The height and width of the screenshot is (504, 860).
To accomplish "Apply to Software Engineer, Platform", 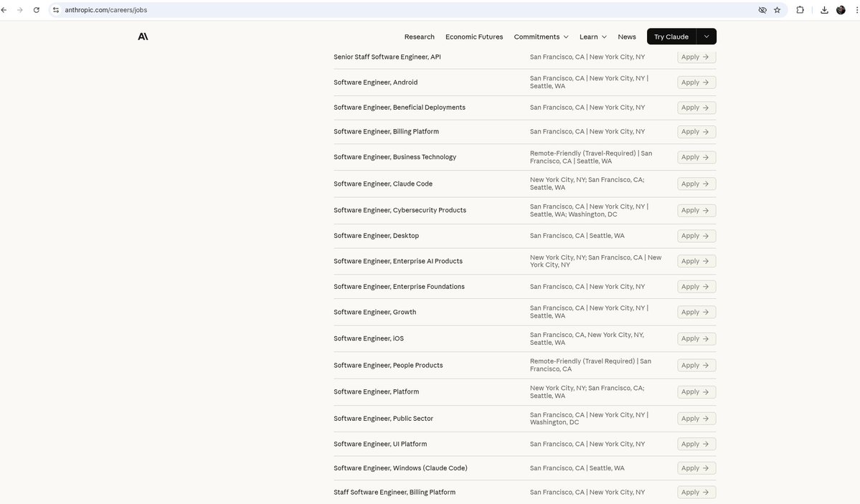I will (x=696, y=391).
